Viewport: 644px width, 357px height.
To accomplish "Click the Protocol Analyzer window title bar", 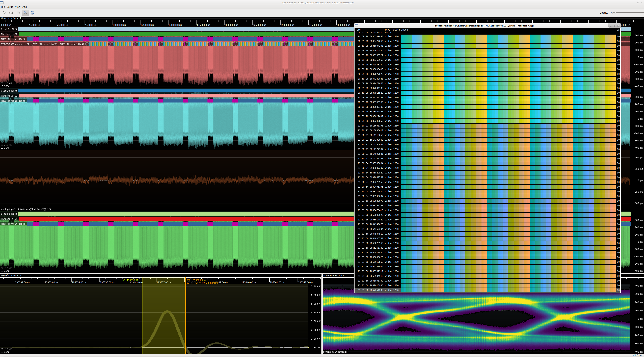I will [x=484, y=26].
